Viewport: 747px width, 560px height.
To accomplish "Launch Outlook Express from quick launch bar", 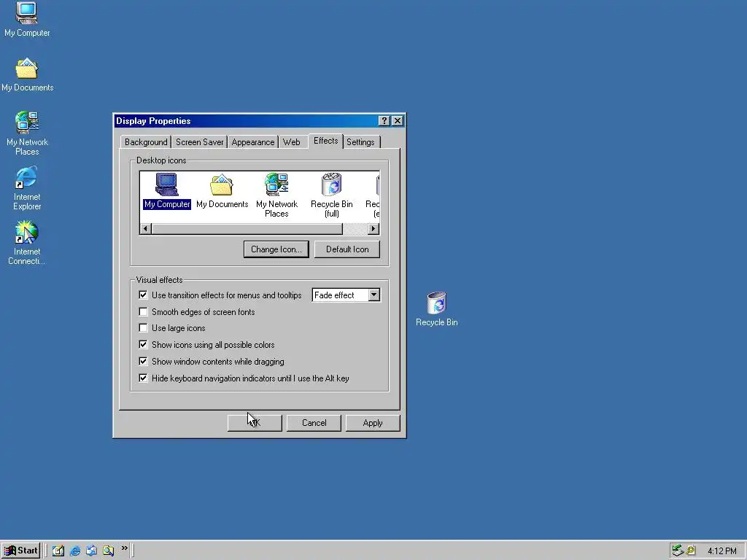I will tap(91, 551).
